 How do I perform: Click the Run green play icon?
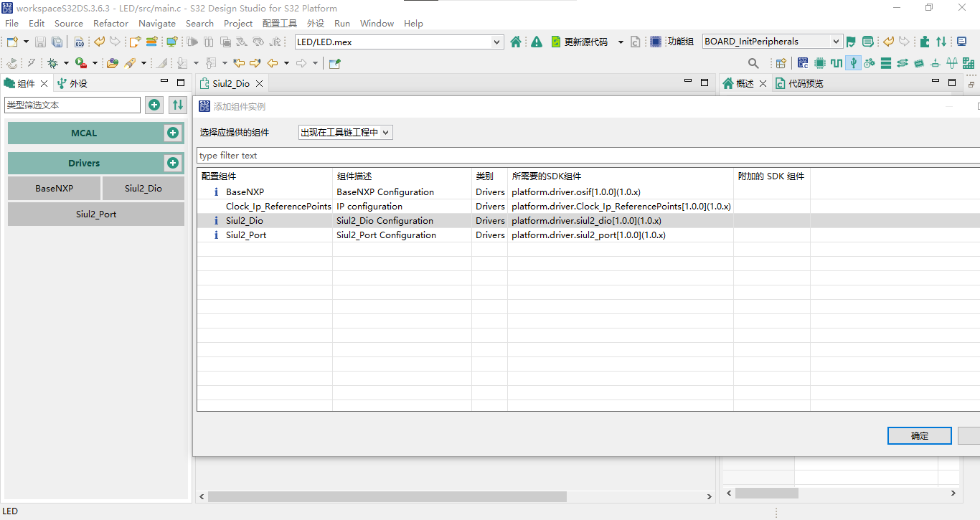(x=80, y=63)
